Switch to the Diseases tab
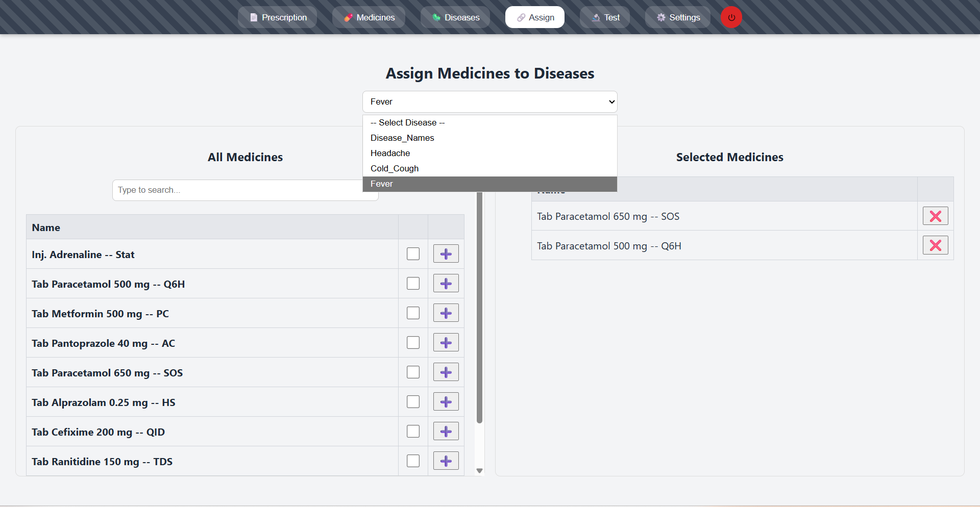This screenshot has width=980, height=507. point(455,17)
